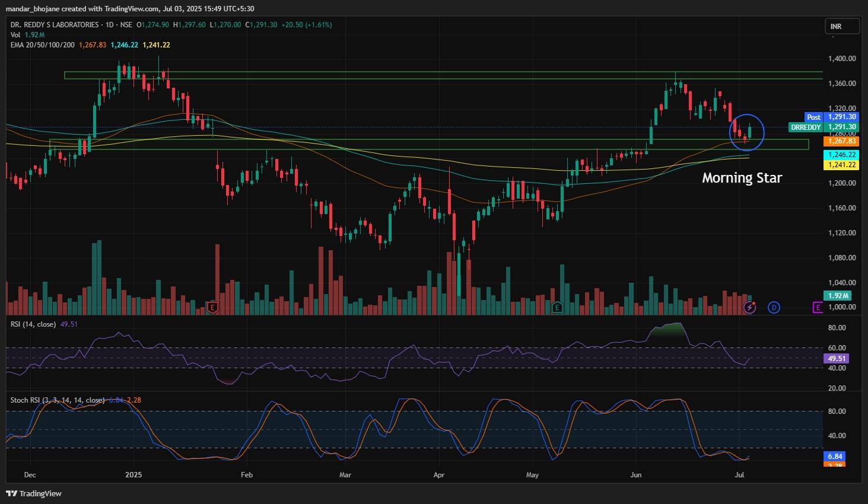The height and width of the screenshot is (504, 868).
Task: Click the 1,400.00 price axis label
Action: coord(842,59)
